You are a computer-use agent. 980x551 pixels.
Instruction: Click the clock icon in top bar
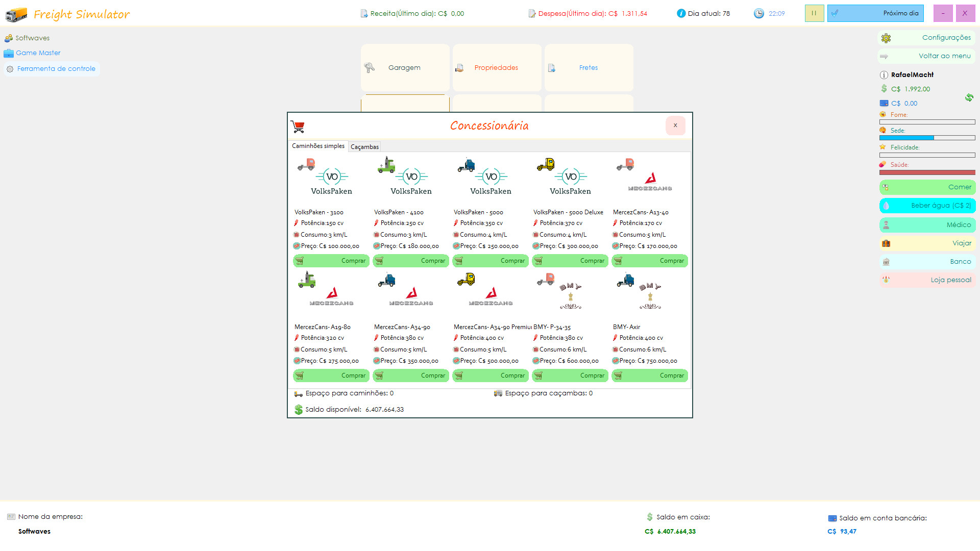click(x=759, y=13)
